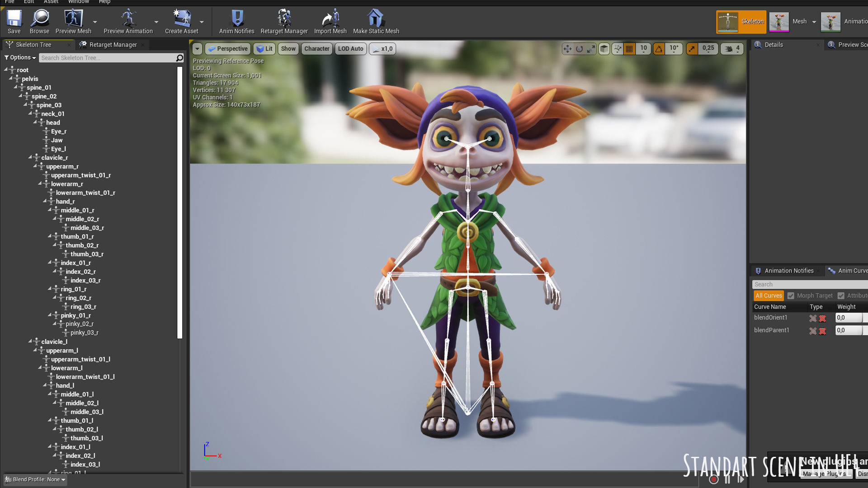Click the LOD Auto button
868x488 pixels.
[x=350, y=49]
